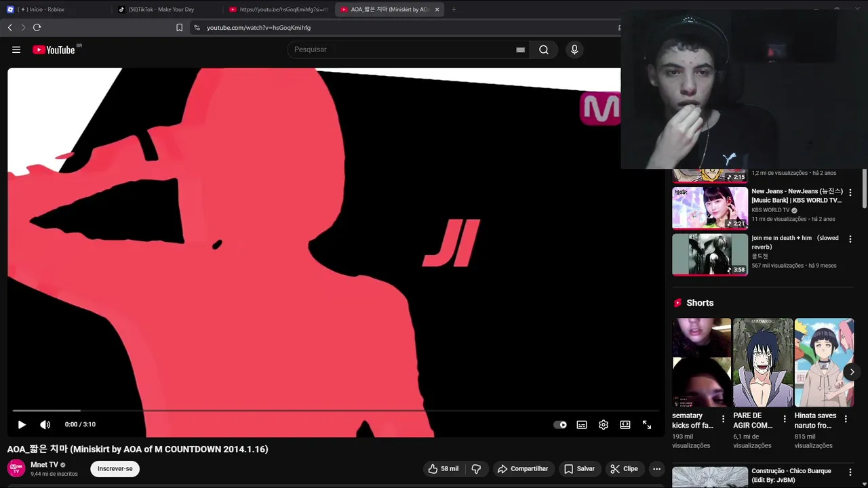The height and width of the screenshot is (488, 868).
Task: Open PARE DE AGIR COM short thumbnail
Action: point(763,363)
